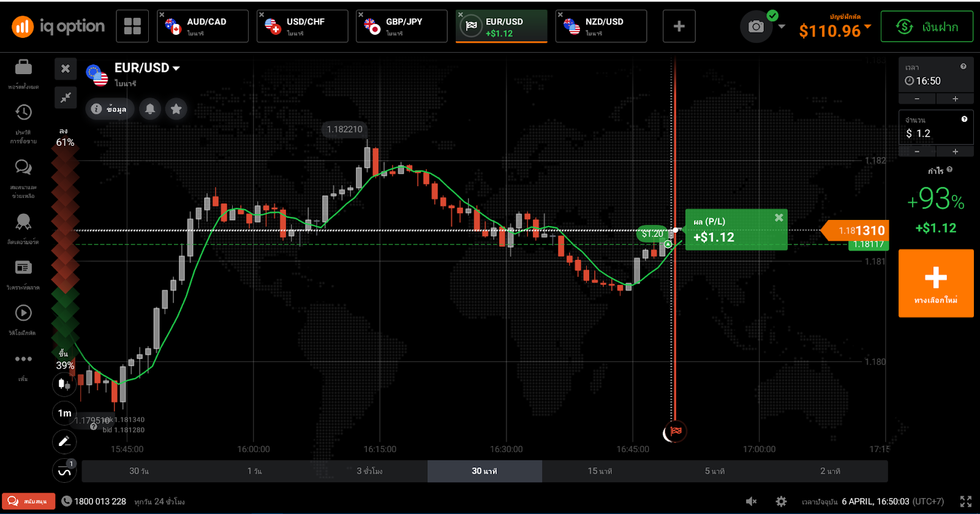Expand the account balance $110.96 dropdown

867,26
